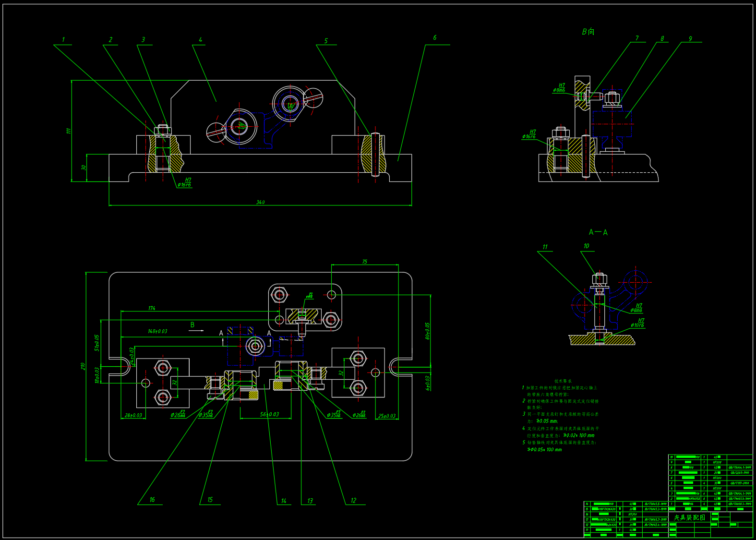
Task: Select the 夹具装配图 title block text
Action: 690,517
